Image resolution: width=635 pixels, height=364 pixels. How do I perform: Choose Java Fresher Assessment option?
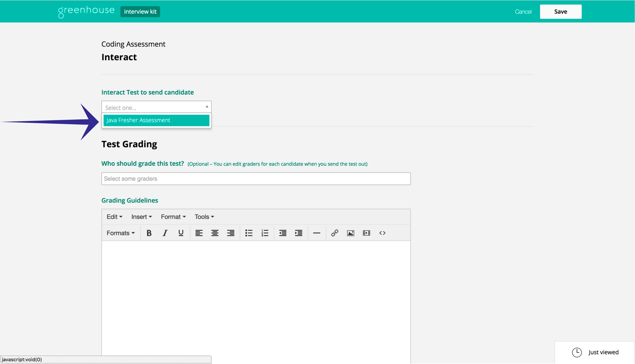(x=156, y=120)
